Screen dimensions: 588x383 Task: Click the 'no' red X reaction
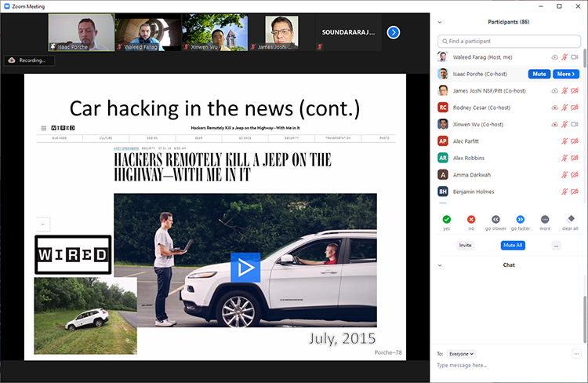[x=471, y=219]
